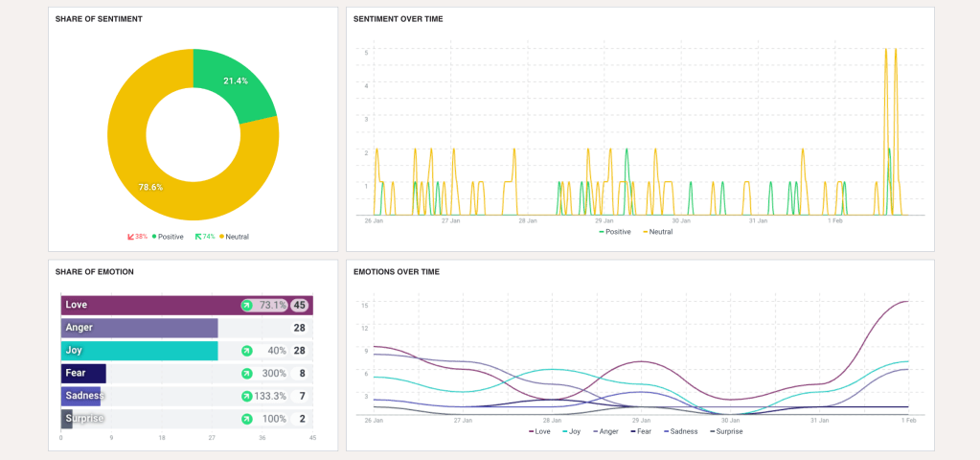
Task: Click the trend arrow icon beside Joy 40%
Action: pos(246,351)
